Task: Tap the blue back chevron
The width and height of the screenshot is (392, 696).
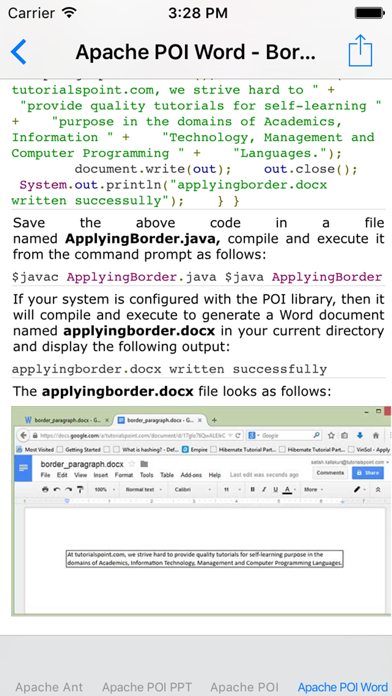Action: click(19, 52)
